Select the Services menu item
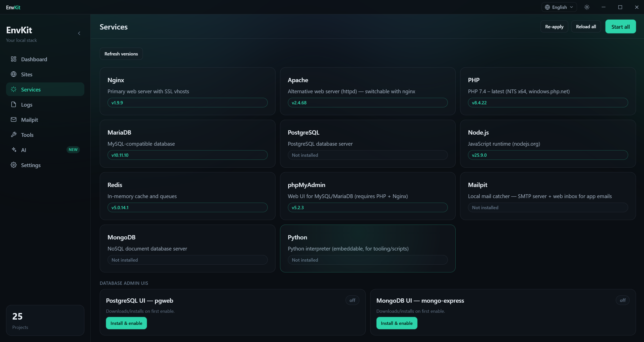 point(45,89)
